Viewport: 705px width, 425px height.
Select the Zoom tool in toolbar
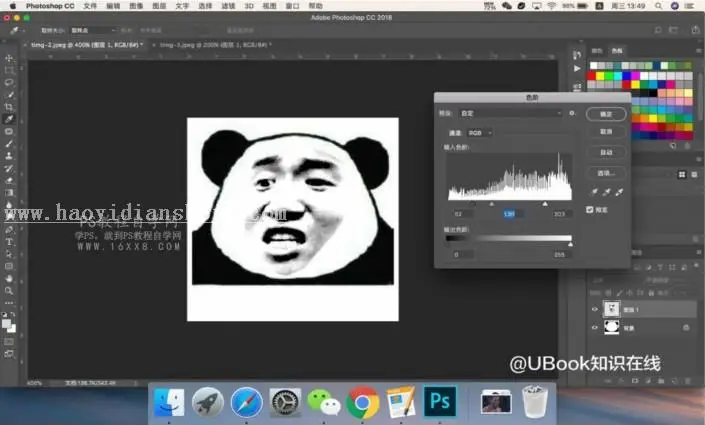tap(9, 291)
